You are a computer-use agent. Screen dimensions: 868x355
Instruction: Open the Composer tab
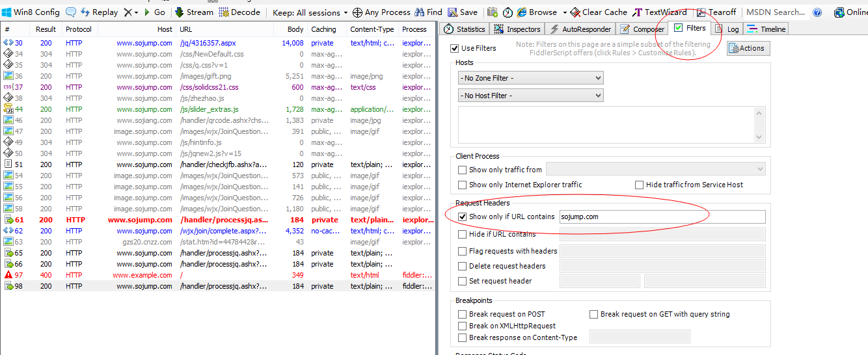[642, 29]
